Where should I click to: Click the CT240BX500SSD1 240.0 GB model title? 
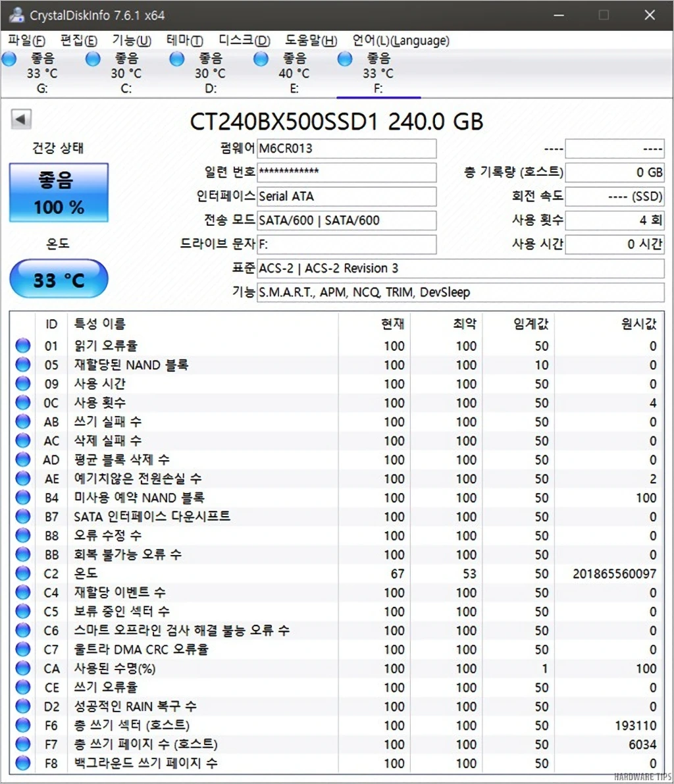tap(336, 122)
